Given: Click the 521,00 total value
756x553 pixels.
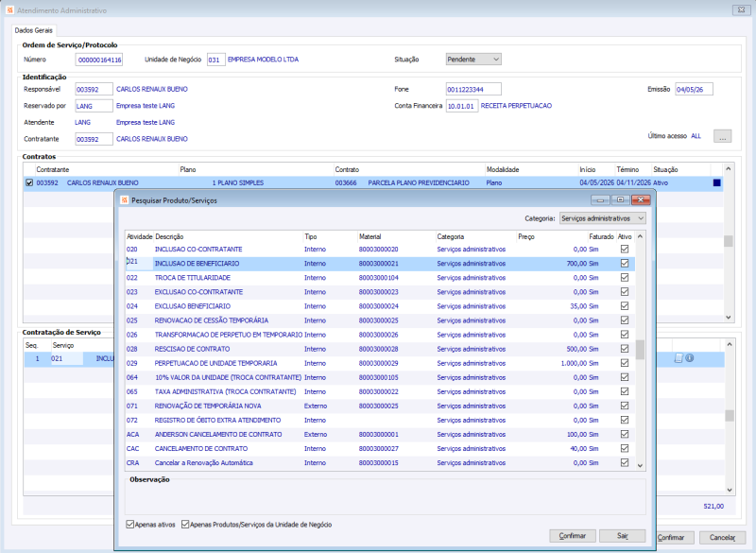Looking at the screenshot, I should [x=713, y=507].
